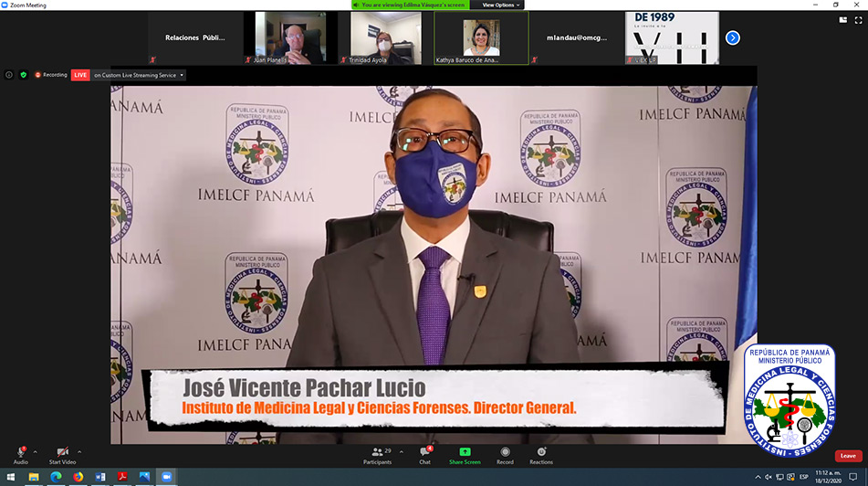Click Start Video camera icon
This screenshot has width=868, height=486.
pyautogui.click(x=63, y=452)
